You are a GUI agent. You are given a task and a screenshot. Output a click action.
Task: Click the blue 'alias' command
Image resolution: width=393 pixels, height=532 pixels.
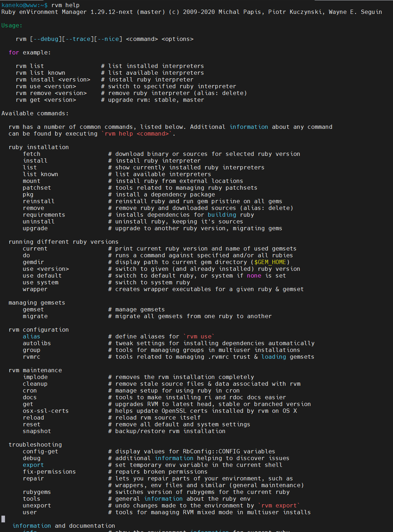click(32, 337)
